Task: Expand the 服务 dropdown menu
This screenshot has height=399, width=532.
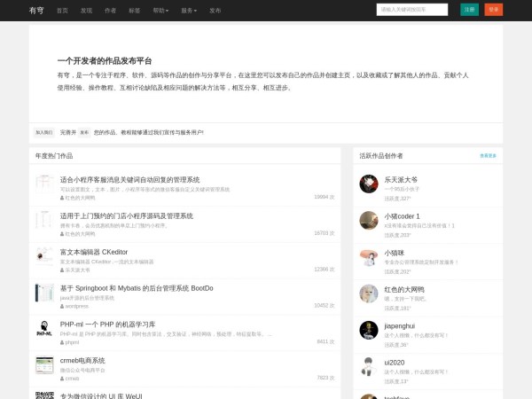Action: pyautogui.click(x=189, y=11)
